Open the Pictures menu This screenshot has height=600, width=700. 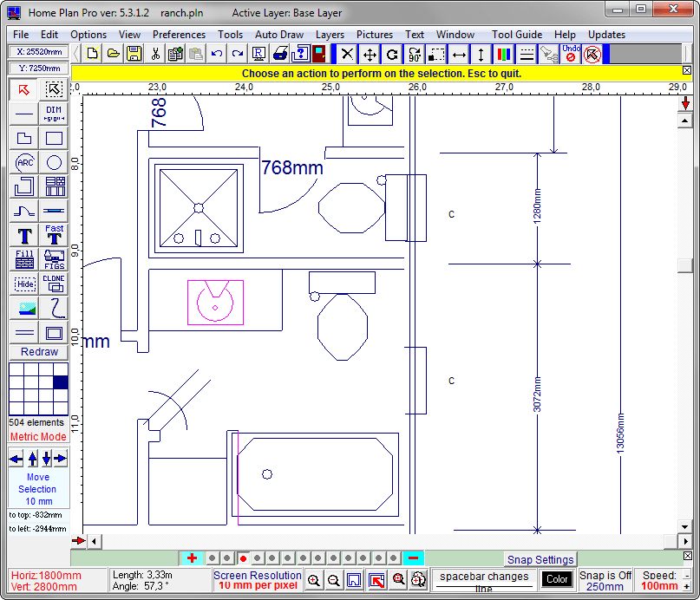[375, 35]
